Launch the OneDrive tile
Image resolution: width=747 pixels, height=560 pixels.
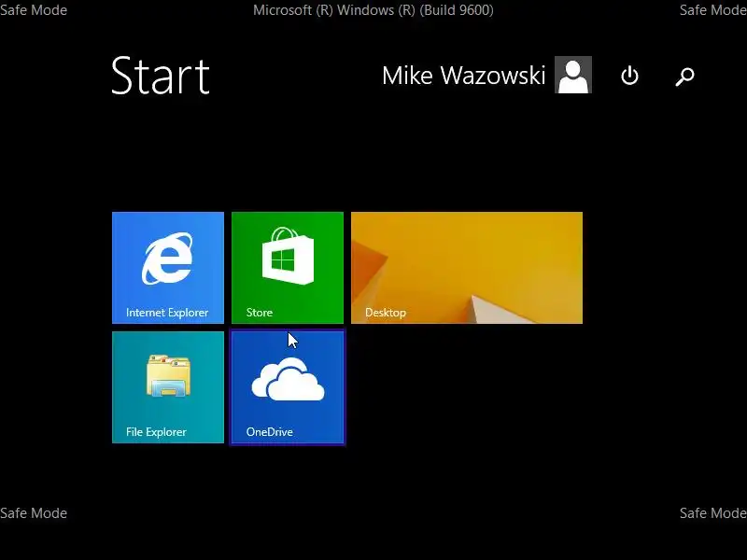(x=288, y=387)
